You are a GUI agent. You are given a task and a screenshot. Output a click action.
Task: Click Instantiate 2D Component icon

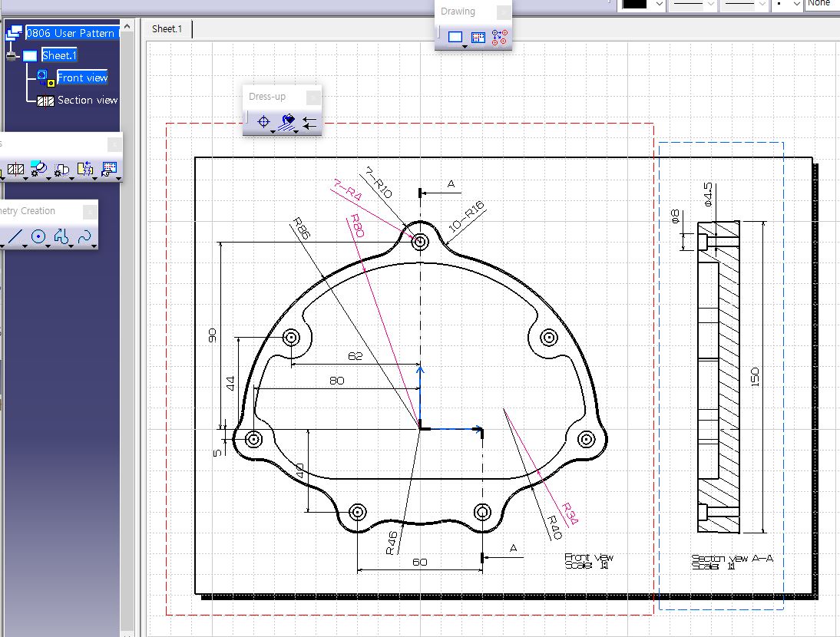(499, 37)
